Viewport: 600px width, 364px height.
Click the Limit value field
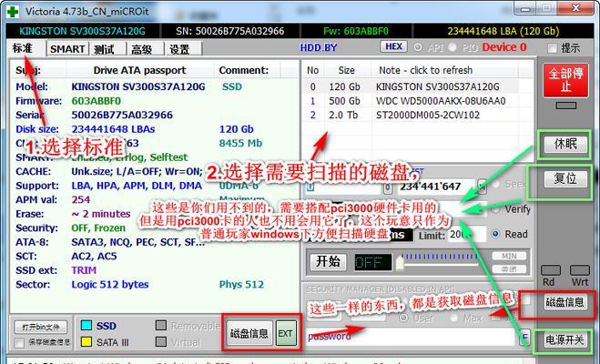(x=466, y=235)
